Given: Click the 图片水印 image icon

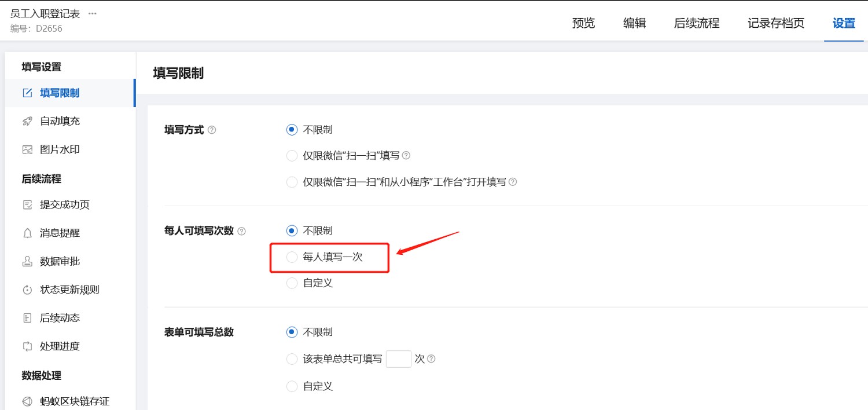Looking at the screenshot, I should point(27,150).
